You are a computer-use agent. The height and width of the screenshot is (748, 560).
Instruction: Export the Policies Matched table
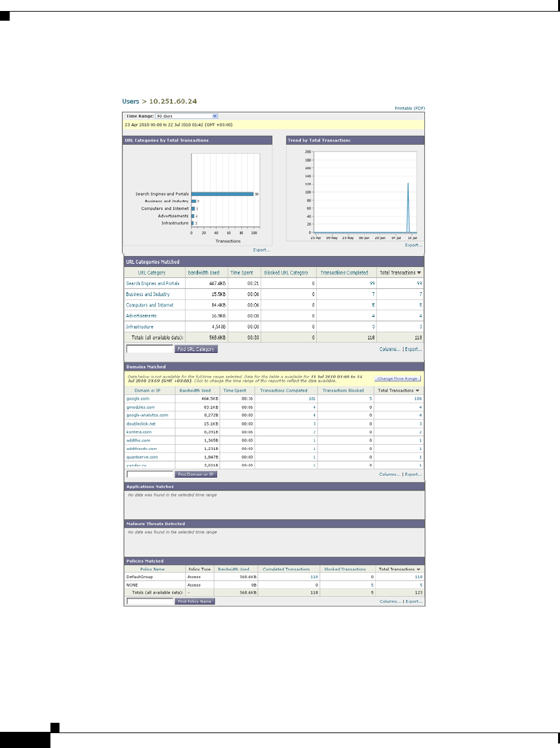click(414, 601)
